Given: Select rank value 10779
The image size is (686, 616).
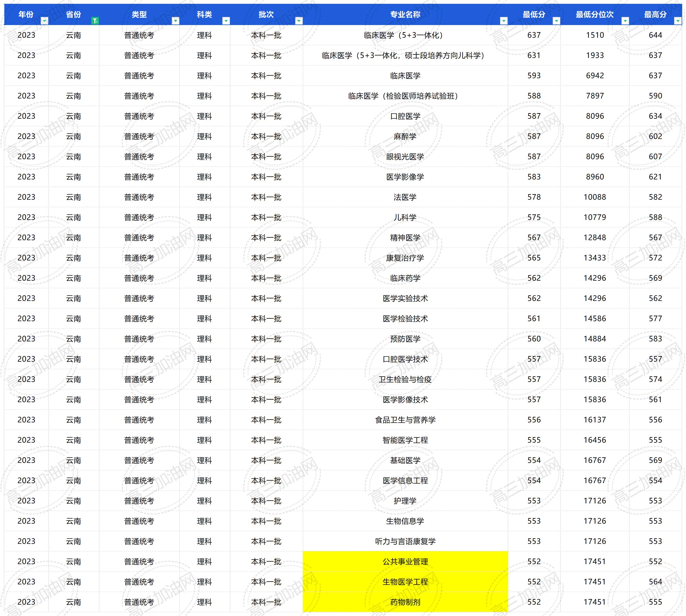Looking at the screenshot, I should coord(595,217).
